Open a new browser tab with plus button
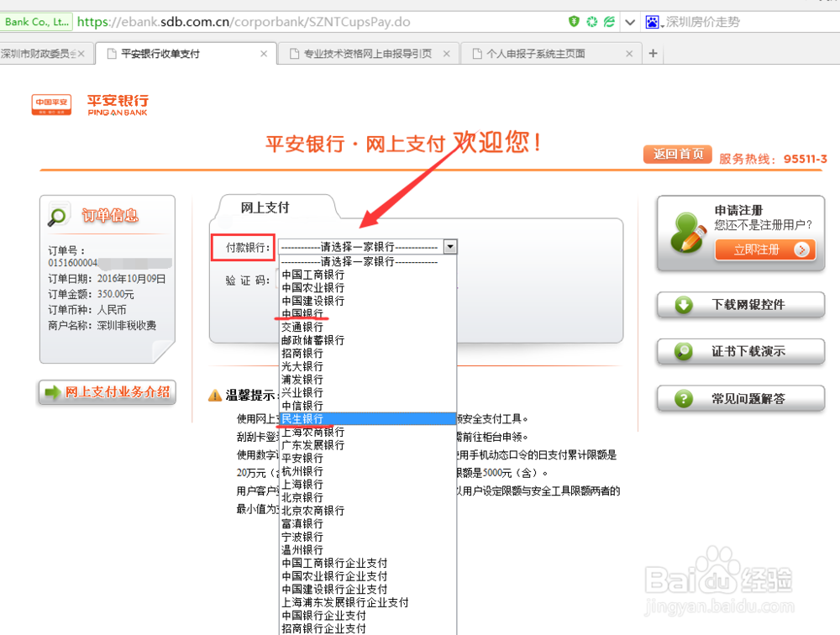Screen dimensions: 840x635 653,53
